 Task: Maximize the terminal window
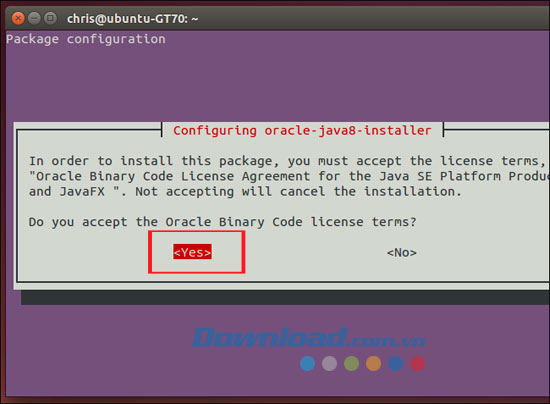point(50,18)
